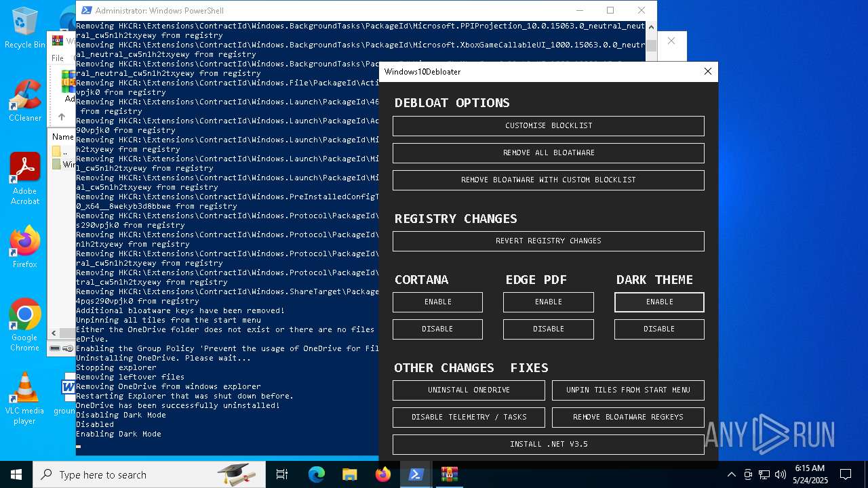The image size is (868, 488).
Task: Click Customise Blocklist button
Action: (x=549, y=126)
